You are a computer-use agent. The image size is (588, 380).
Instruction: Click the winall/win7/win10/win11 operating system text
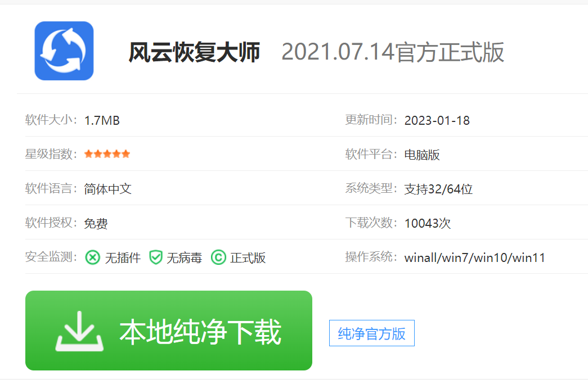pyautogui.click(x=475, y=257)
